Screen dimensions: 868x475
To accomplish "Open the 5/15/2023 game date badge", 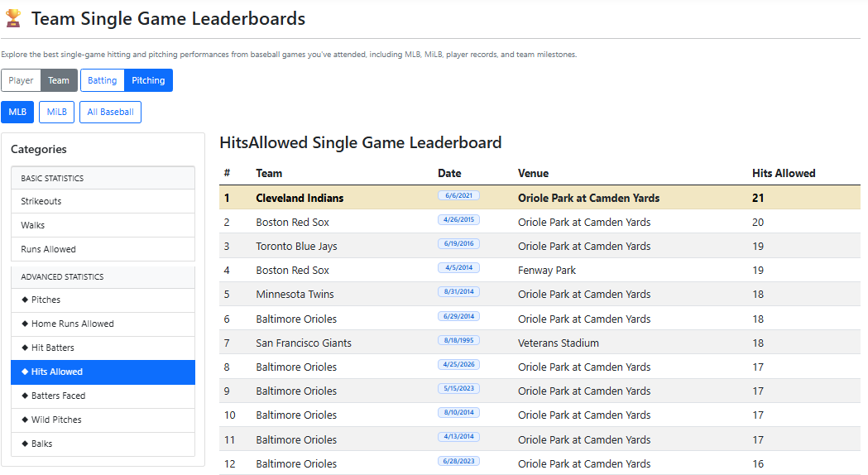I will (459, 389).
